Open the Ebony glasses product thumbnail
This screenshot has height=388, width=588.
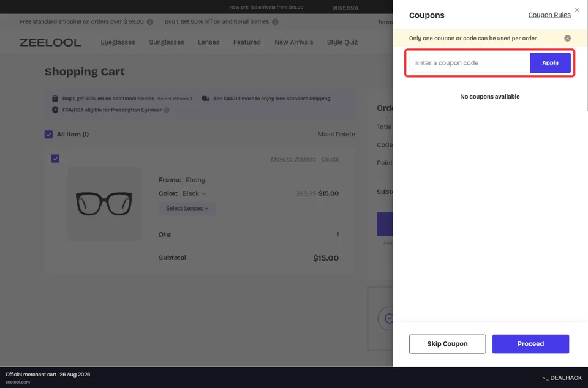click(104, 204)
